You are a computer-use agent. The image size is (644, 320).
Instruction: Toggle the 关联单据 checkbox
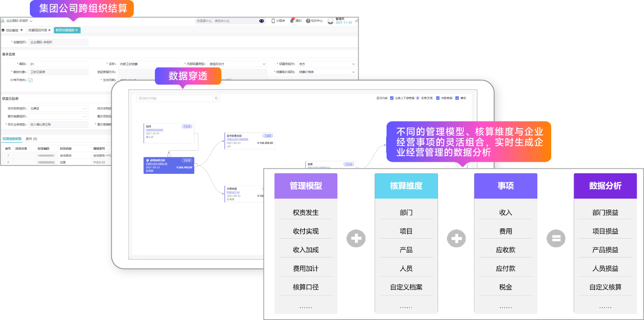438,98
